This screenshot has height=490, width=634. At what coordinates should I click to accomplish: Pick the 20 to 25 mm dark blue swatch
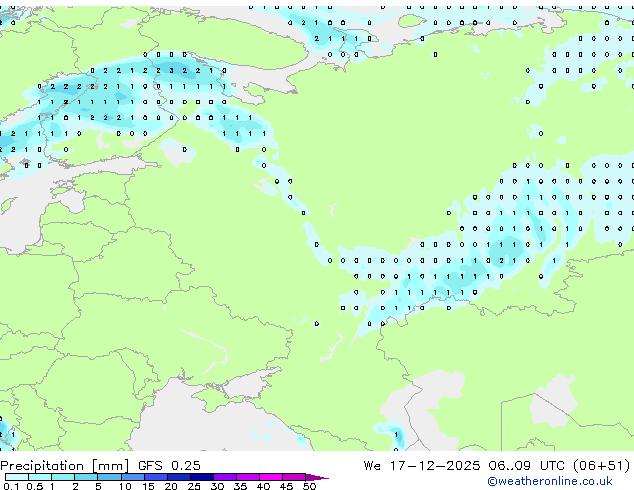click(179, 477)
